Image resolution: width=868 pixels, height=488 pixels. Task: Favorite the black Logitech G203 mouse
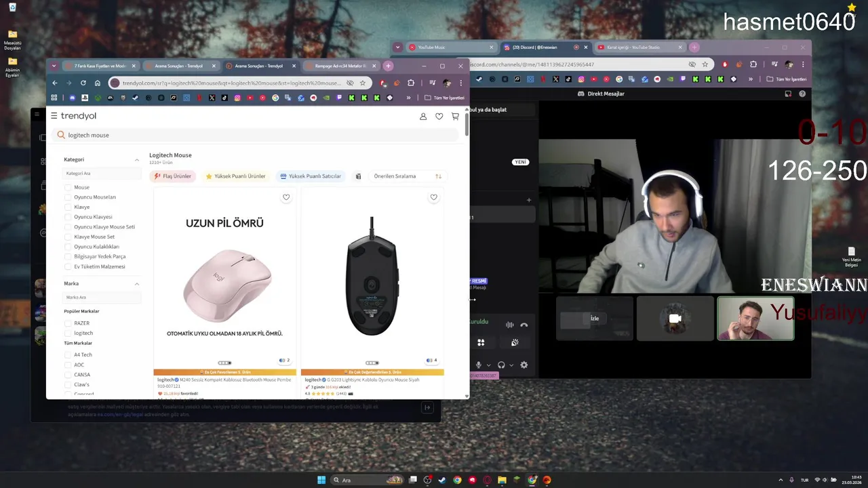[x=434, y=197]
